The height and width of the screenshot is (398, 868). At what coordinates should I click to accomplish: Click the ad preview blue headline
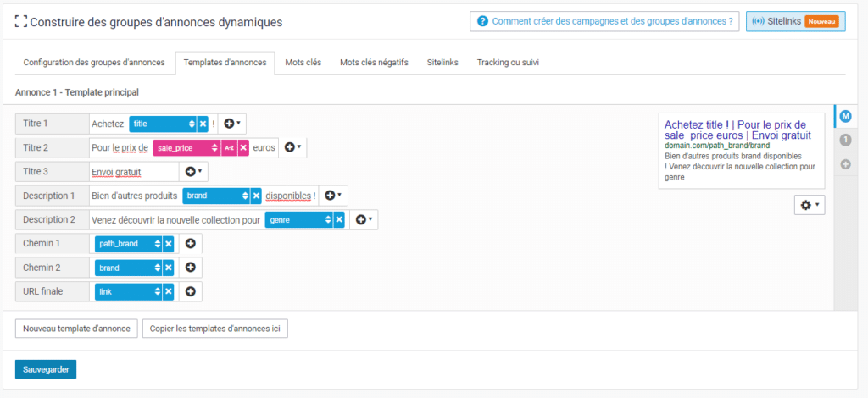[x=738, y=130]
